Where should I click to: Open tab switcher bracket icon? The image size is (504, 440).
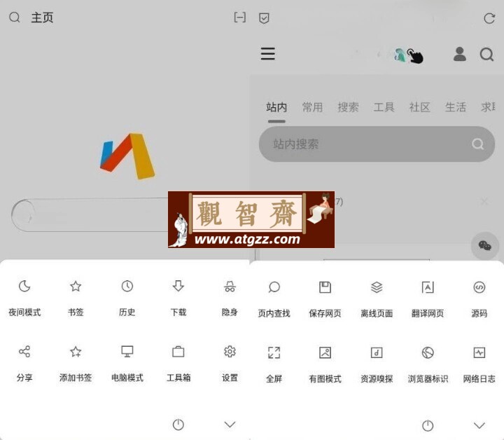240,18
